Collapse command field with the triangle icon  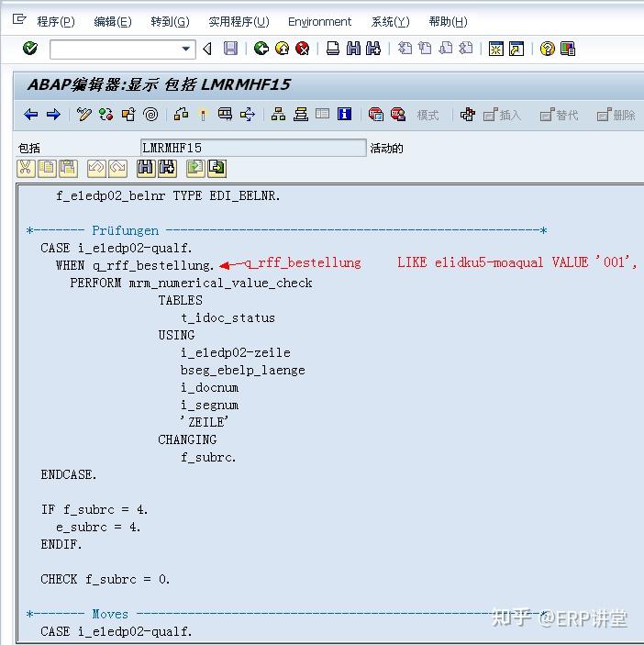[207, 49]
